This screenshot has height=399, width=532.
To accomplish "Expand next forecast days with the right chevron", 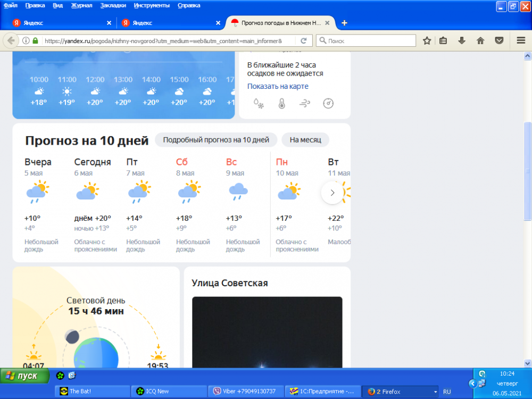I will click(x=332, y=193).
